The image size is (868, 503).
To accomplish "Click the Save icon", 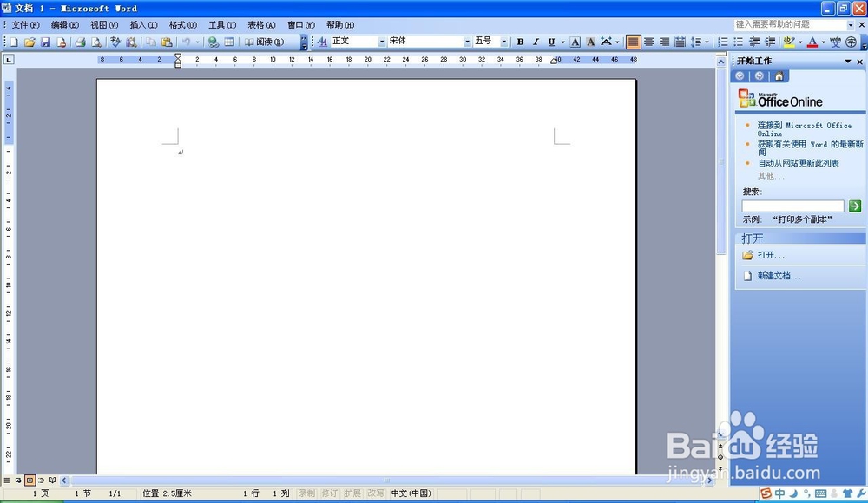I will pos(46,41).
